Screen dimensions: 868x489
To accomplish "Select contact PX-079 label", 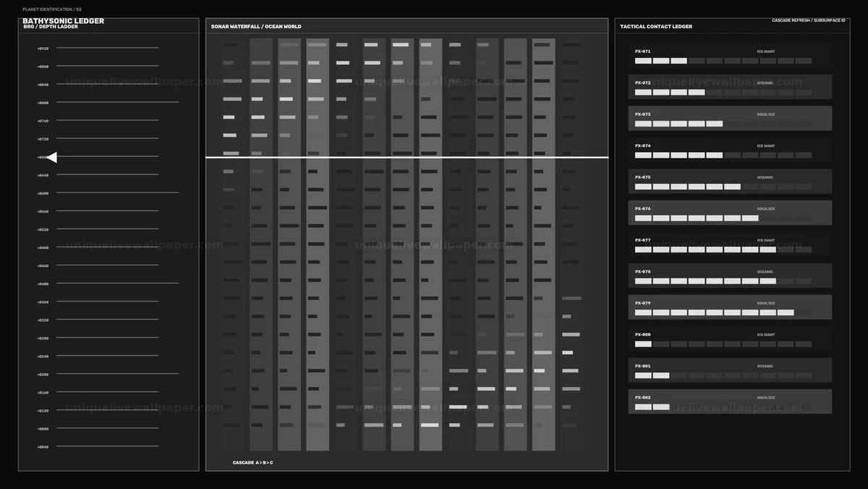I will point(642,303).
